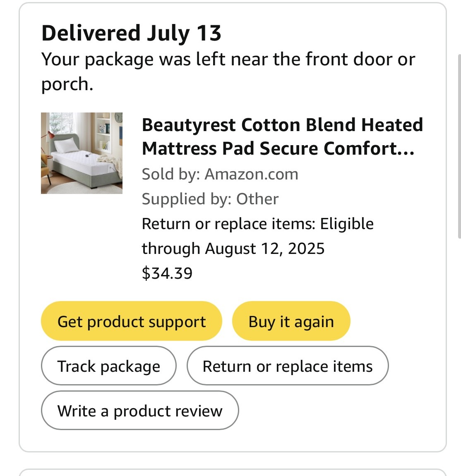Image resolution: width=461 pixels, height=476 pixels.
Task: Click the $34.39 price
Action: coord(167,273)
